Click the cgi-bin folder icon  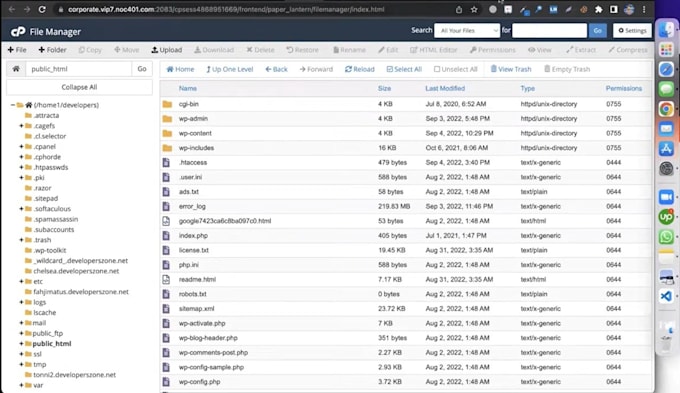pyautogui.click(x=167, y=104)
